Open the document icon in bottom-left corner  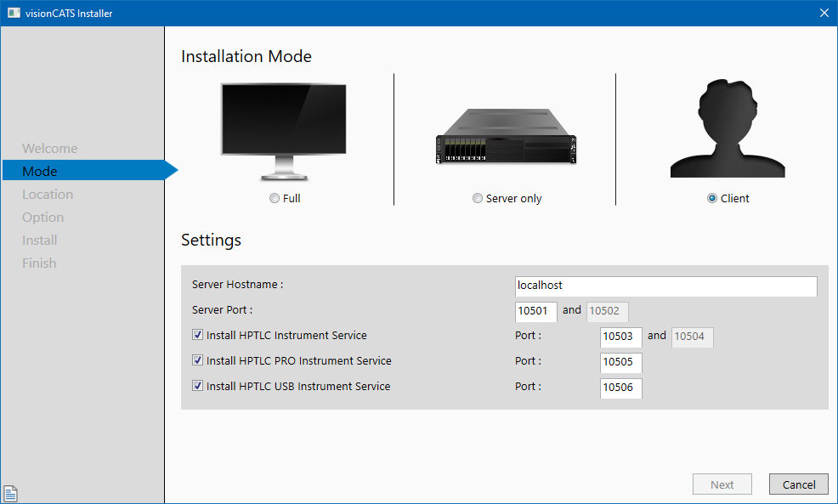[11, 492]
